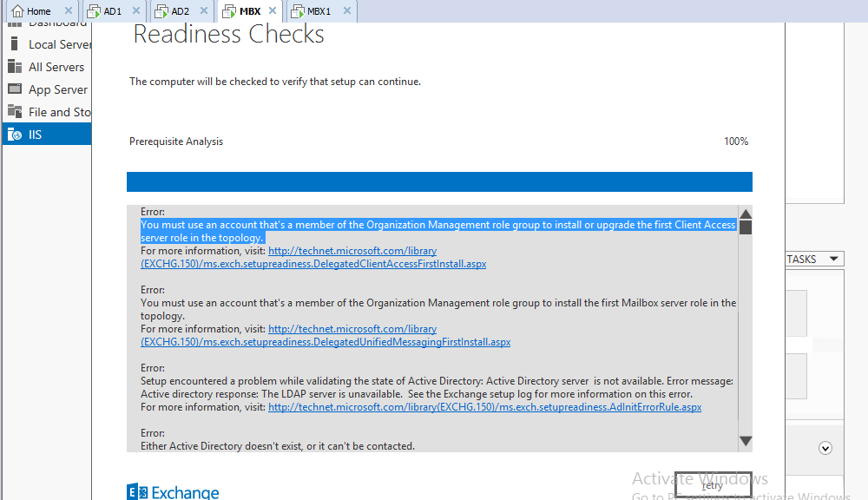Click the Readiness Checks heading
This screenshot has width=868, height=500.
pyautogui.click(x=228, y=35)
